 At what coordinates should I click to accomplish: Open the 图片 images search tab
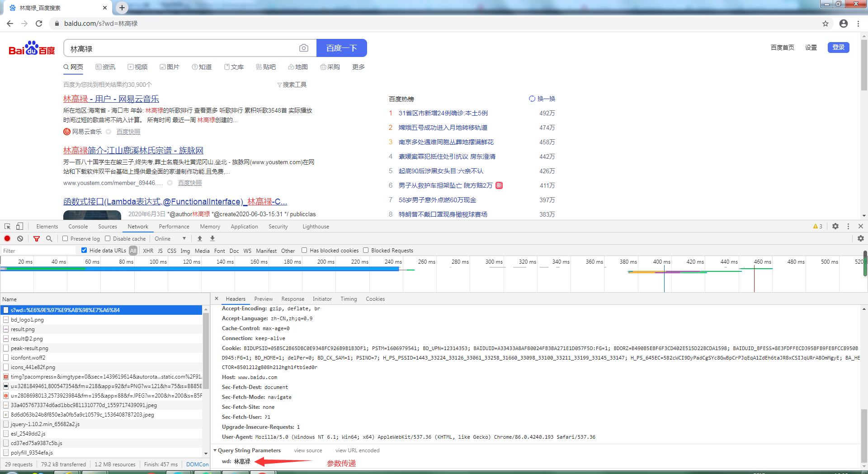pyautogui.click(x=170, y=67)
